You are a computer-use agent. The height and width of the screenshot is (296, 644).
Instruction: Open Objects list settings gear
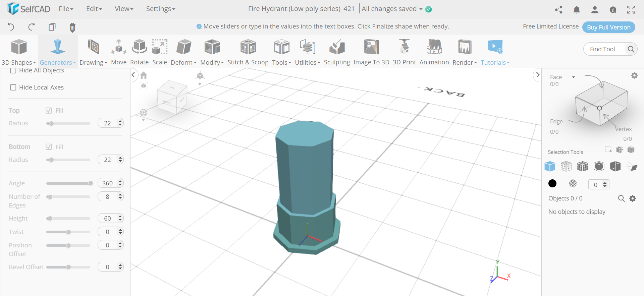633,198
